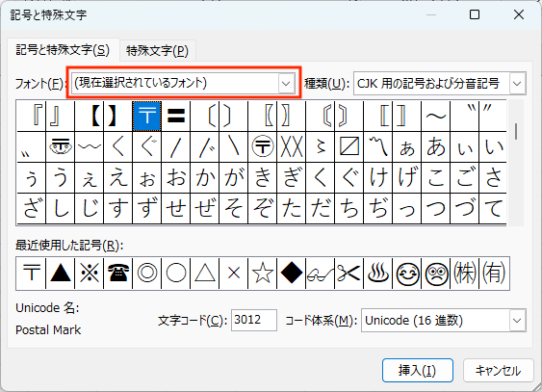Screen dimensions: 542x392
Task: Select the left tortoise shell bracket 〔
Action: 205,116
